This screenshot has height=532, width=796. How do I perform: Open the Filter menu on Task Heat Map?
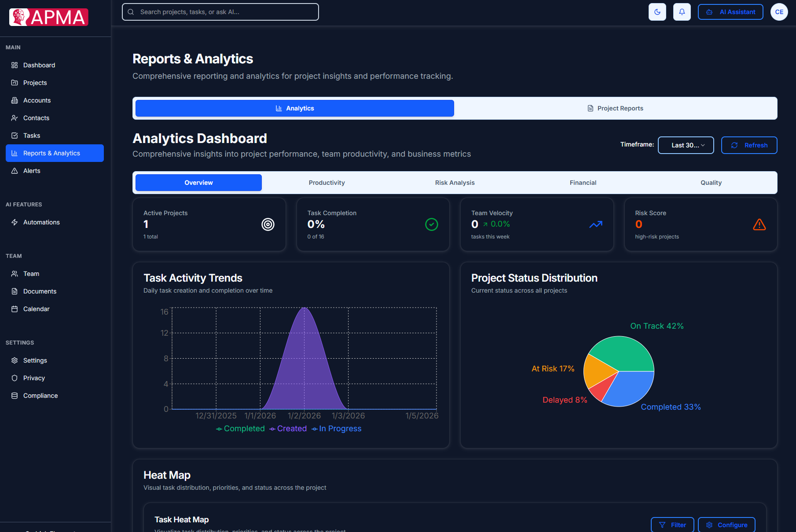[672, 525]
